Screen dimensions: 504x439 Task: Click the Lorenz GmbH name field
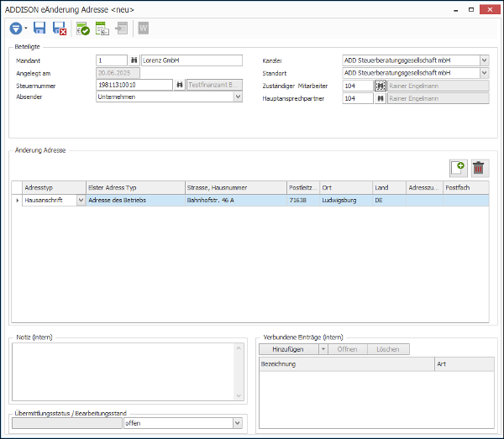tap(192, 60)
